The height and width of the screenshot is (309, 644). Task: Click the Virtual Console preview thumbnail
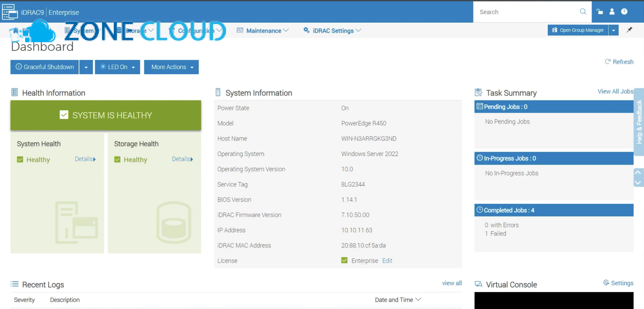click(554, 300)
